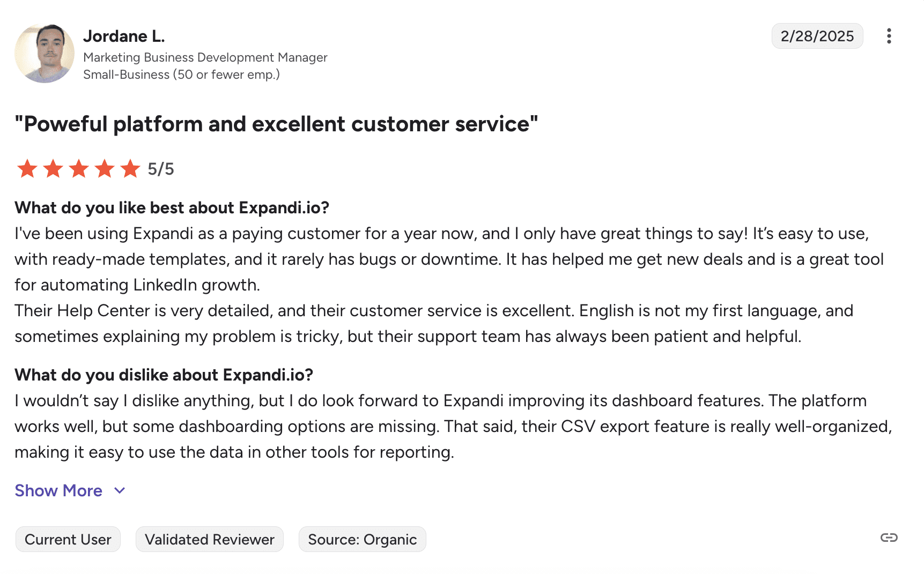Screen dimensions: 924x574
Task: Click Jordane L.'s profile photo
Action: click(45, 53)
